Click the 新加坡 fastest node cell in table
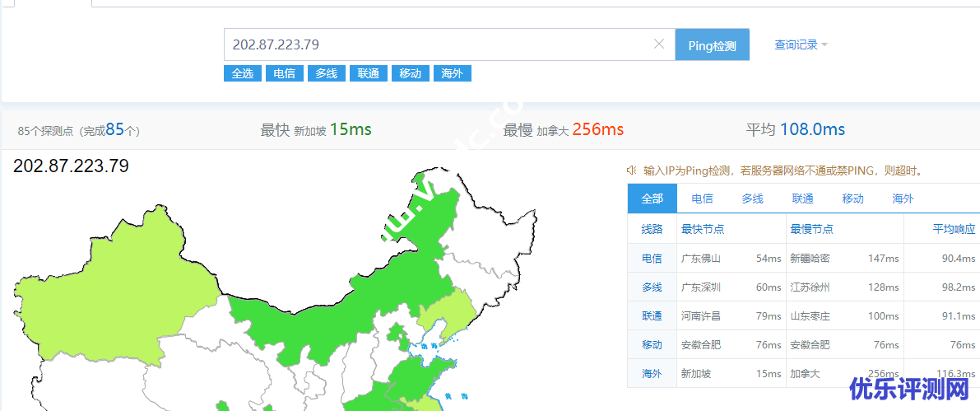This screenshot has height=411, width=980. tap(696, 373)
